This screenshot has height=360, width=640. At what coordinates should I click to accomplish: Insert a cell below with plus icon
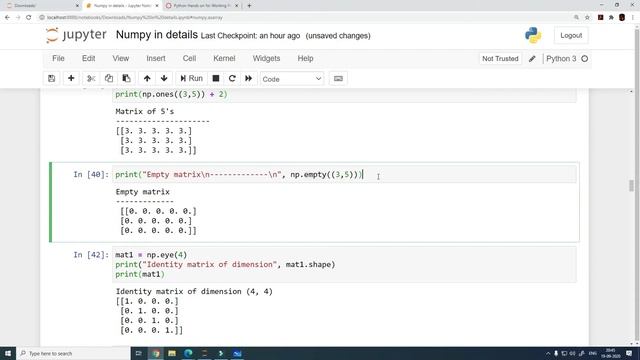[x=71, y=78]
